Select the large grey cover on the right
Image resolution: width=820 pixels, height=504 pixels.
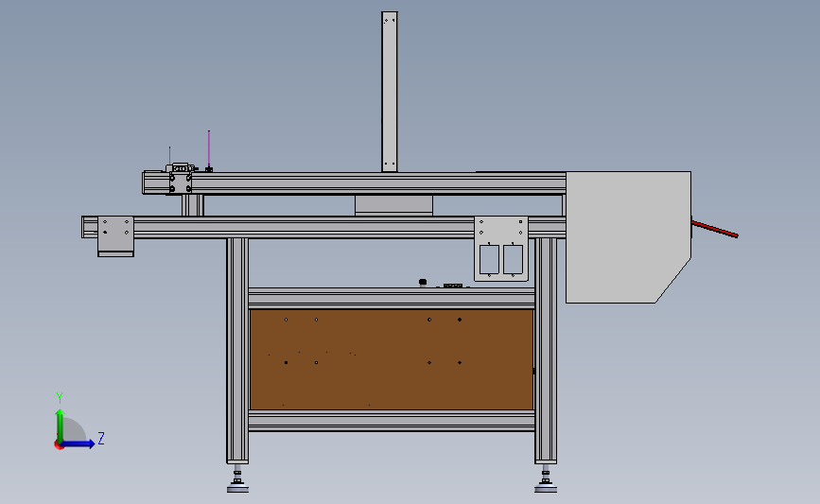click(x=628, y=236)
